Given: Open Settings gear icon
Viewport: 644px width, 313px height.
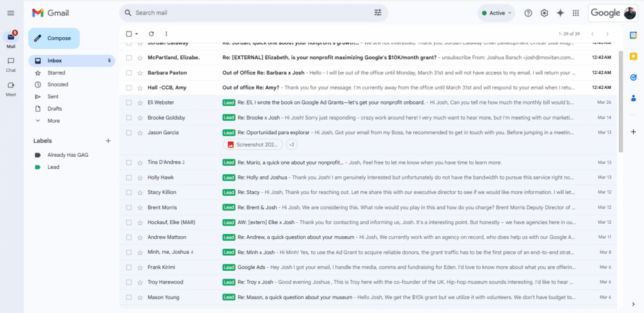Looking at the screenshot, I should 544,13.
